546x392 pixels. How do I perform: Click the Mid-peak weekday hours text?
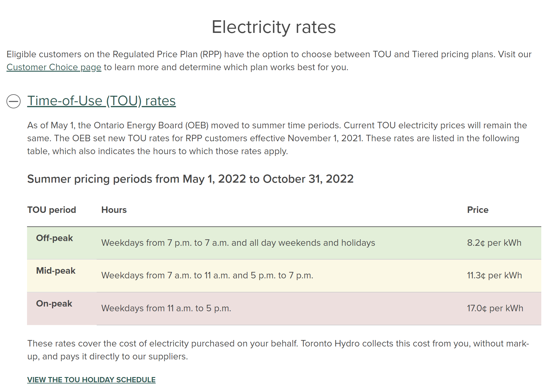click(x=207, y=275)
